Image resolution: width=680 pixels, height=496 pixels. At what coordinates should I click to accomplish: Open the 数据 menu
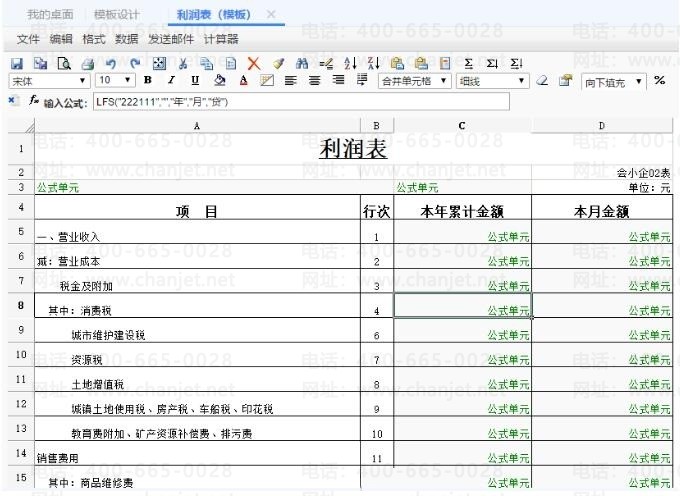point(127,39)
